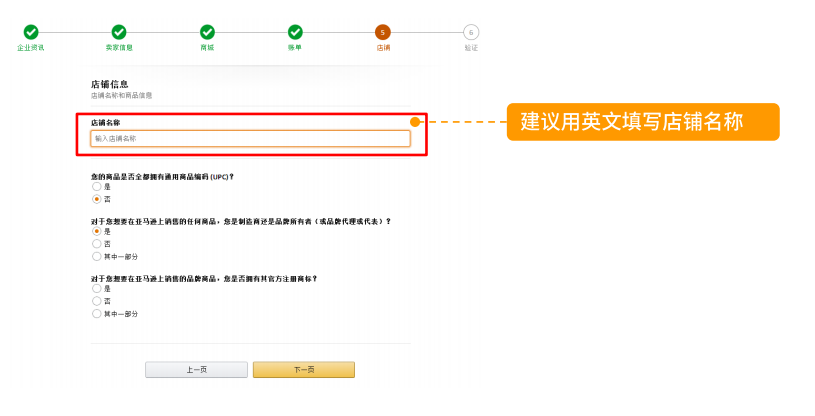This screenshot has width=815, height=416.
Task: Click the 卖家信息 step checkmark icon
Action: (x=119, y=32)
